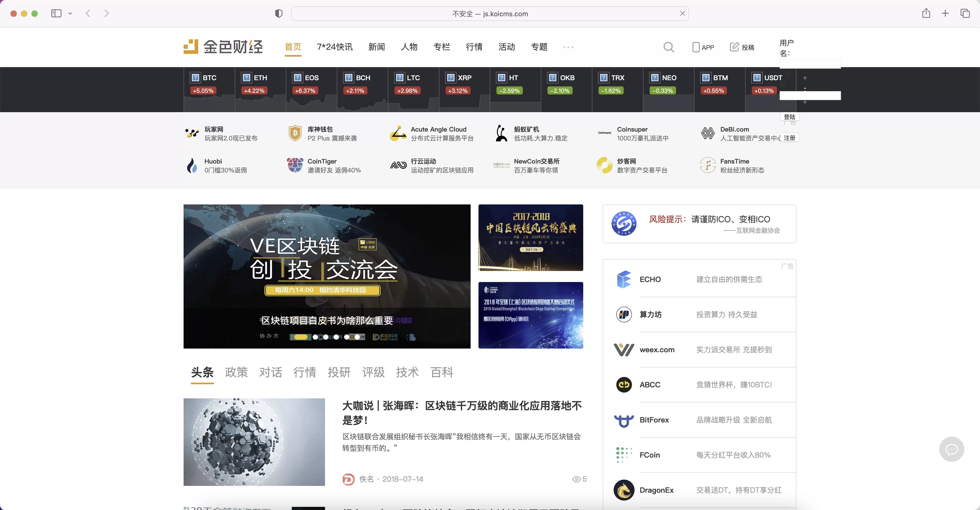The width and height of the screenshot is (980, 510).
Task: Open the 2017-2018 中国区块链风云榜盛典 thumbnail
Action: coord(531,237)
